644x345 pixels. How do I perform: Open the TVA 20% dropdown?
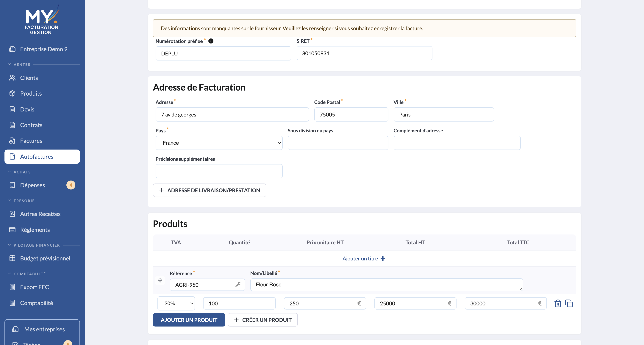176,304
